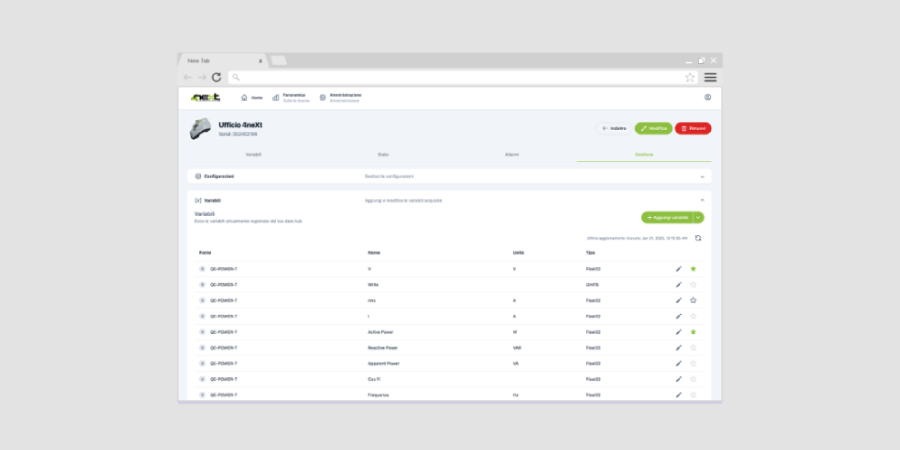The image size is (900, 450).
Task: Open Panoramica in the top navigation
Action: [291, 98]
